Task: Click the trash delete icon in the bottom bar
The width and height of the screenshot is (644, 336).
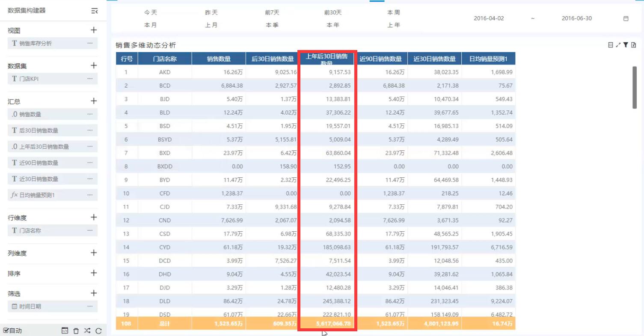Action: (76, 330)
